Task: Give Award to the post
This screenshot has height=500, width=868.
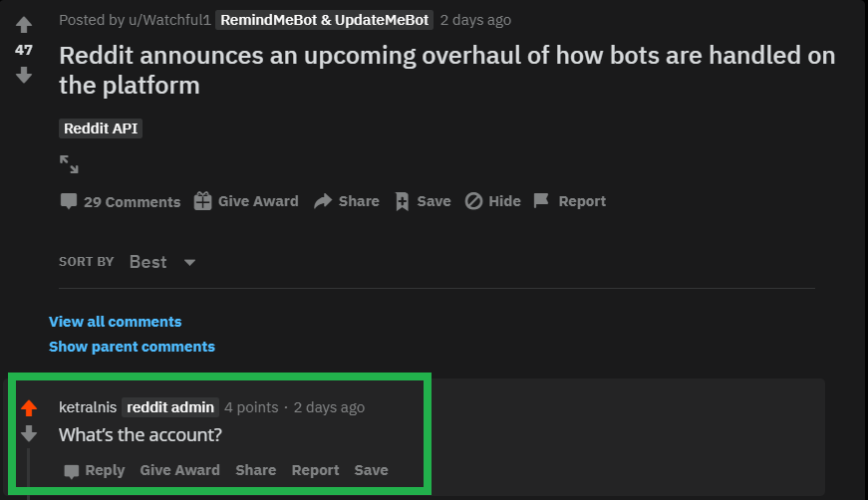Action: (x=246, y=201)
